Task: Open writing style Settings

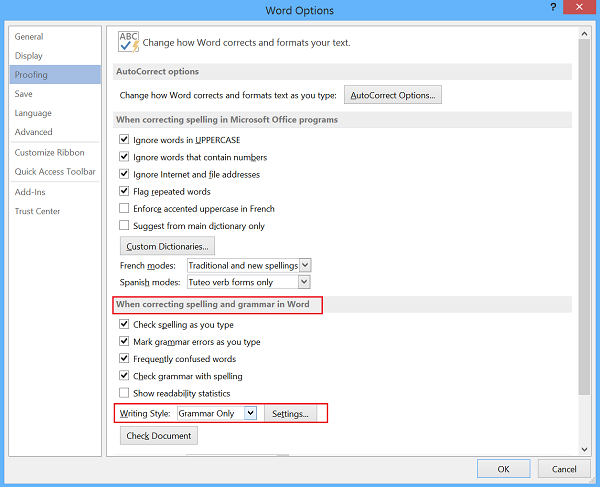Action: (290, 414)
